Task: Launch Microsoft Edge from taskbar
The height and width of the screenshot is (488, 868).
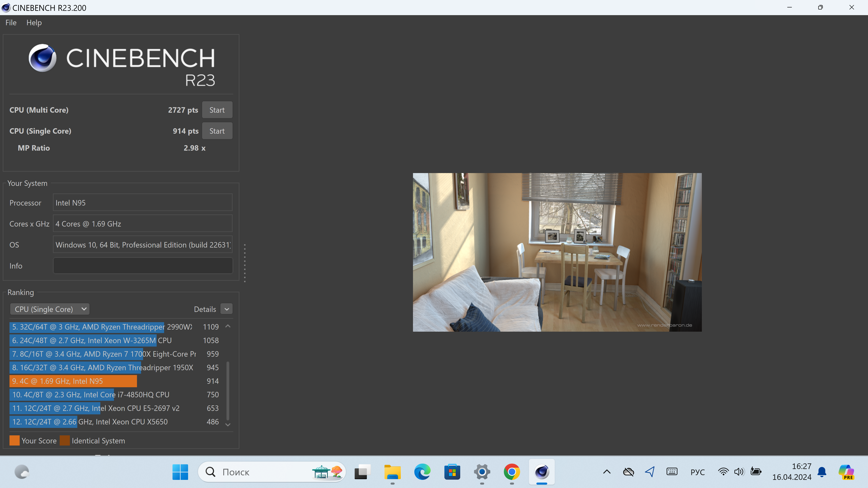Action: 422,472
